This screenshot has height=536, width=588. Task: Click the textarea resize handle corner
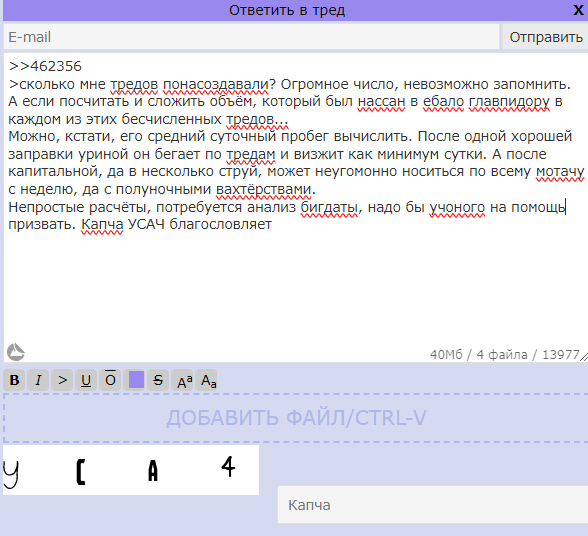(584, 357)
